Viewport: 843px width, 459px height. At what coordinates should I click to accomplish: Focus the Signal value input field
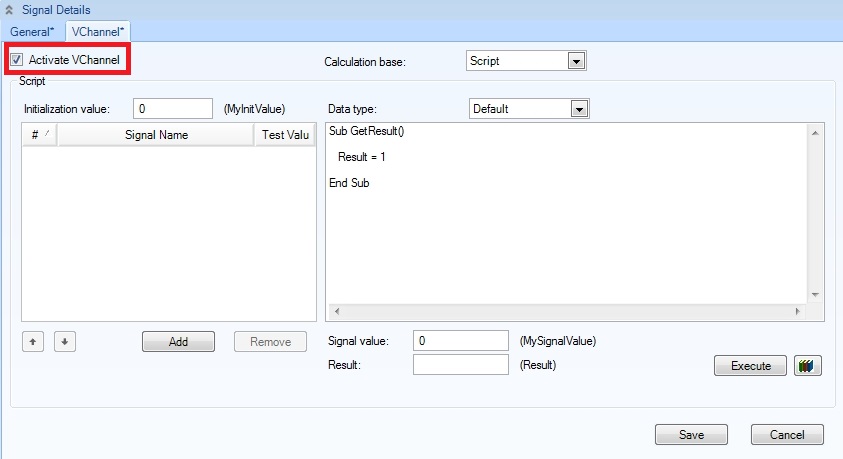[460, 341]
